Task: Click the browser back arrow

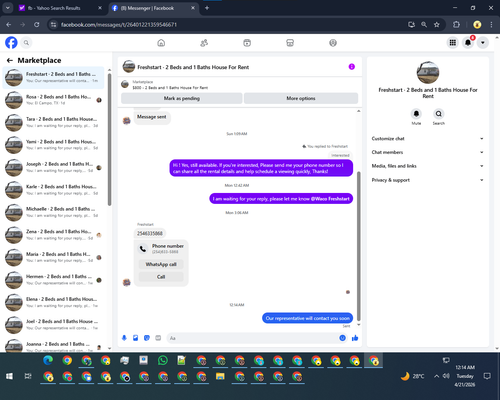Action: tap(9, 24)
